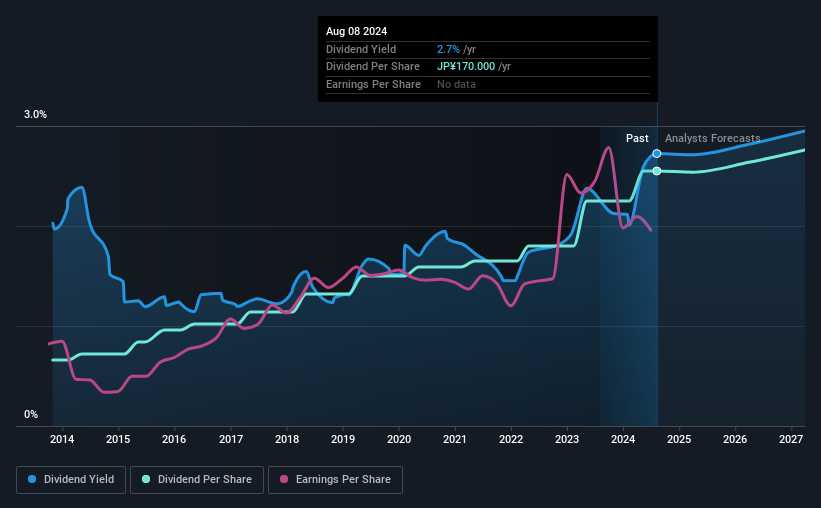Image resolution: width=821 pixels, height=508 pixels.
Task: Select the 2024 x-axis label
Action: (x=623, y=439)
